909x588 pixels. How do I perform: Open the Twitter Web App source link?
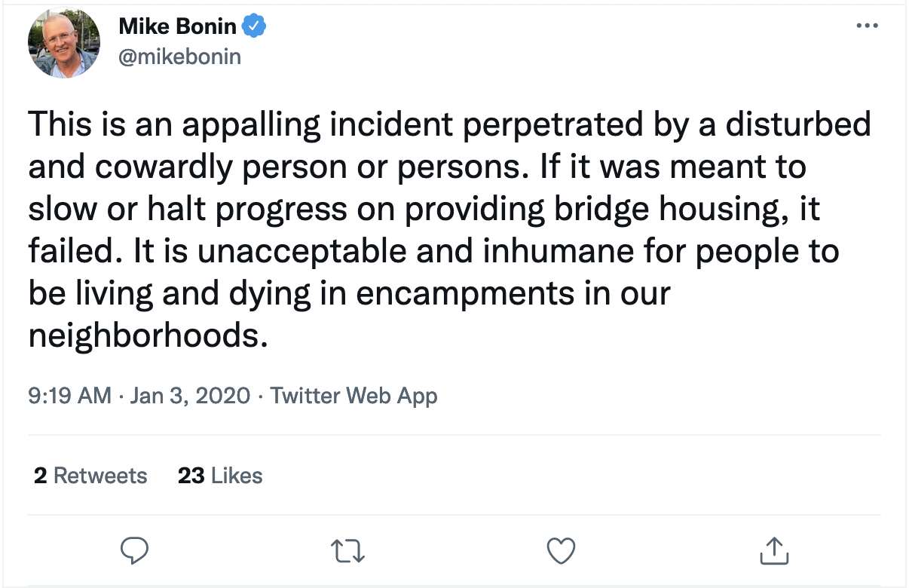coord(353,395)
